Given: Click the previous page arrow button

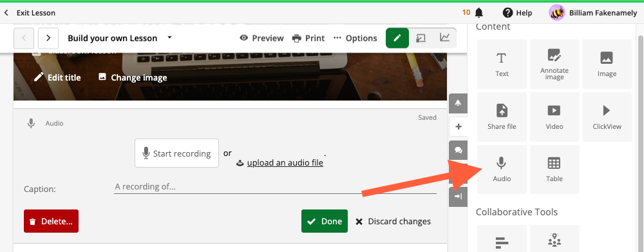Looking at the screenshot, I should [x=24, y=38].
